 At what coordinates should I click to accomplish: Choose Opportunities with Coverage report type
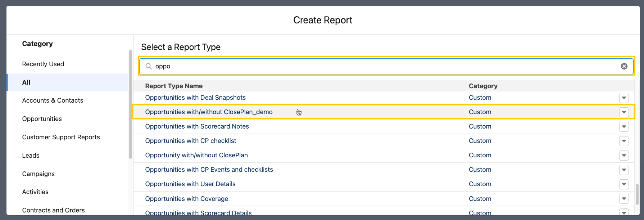point(186,199)
